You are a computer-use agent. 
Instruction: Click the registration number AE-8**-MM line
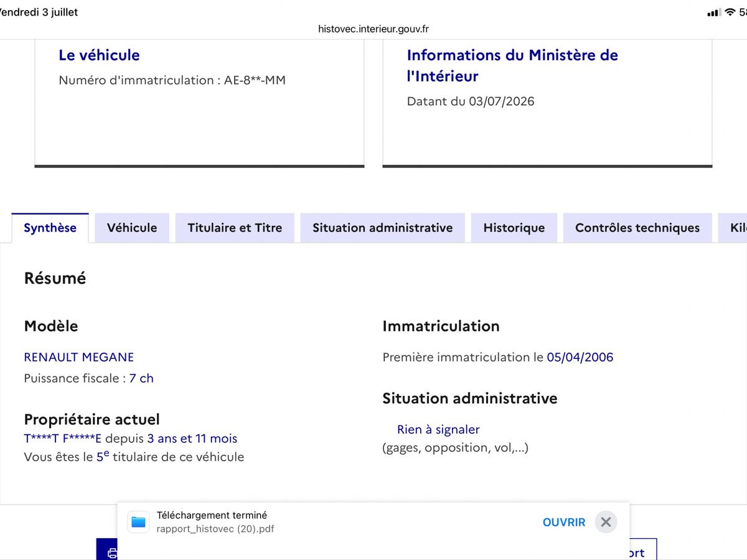tap(172, 80)
